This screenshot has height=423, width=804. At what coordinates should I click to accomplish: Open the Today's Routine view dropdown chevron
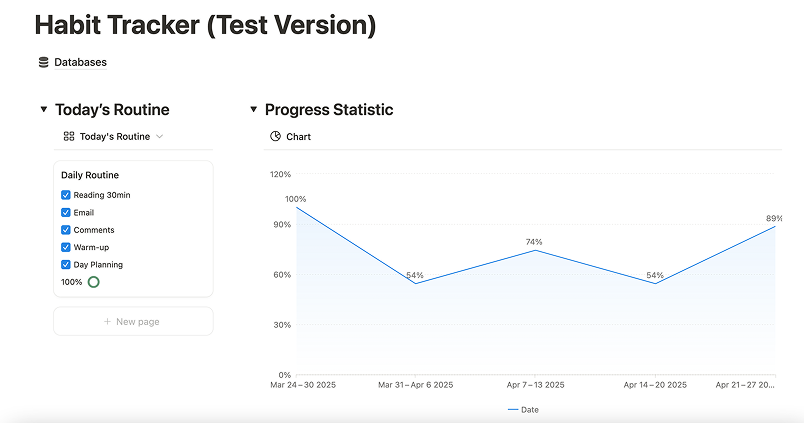[x=159, y=136]
